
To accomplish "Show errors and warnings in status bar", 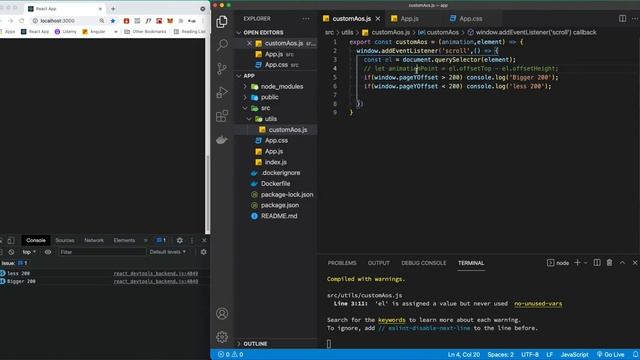I will click(x=231, y=354).
